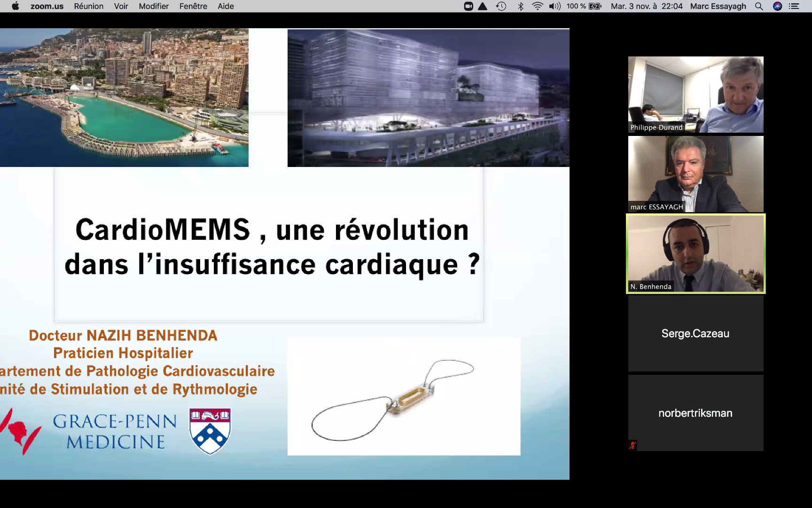Image resolution: width=812 pixels, height=508 pixels.
Task: Click the 100 % battery percentage
Action: (576, 6)
